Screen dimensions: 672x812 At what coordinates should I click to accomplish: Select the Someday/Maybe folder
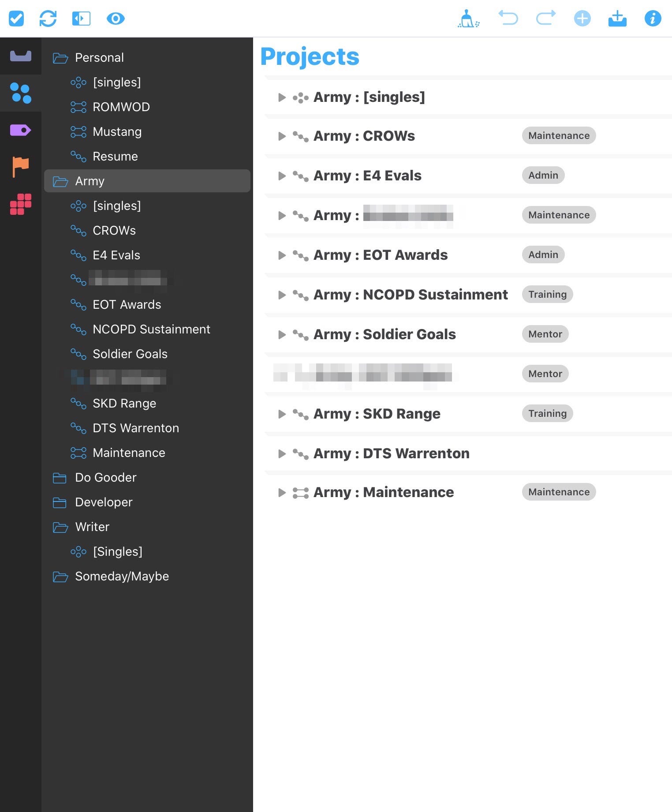tap(147, 576)
